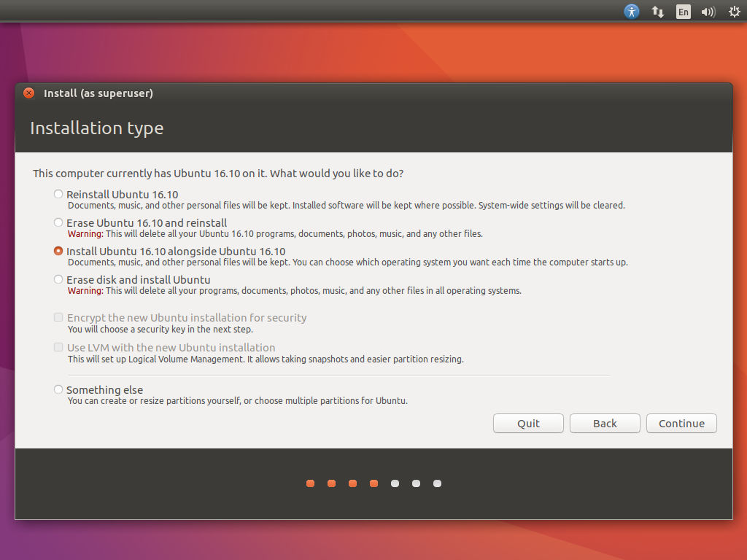Open the accessibility menu in top panel
The height and width of the screenshot is (560, 747).
tap(631, 12)
